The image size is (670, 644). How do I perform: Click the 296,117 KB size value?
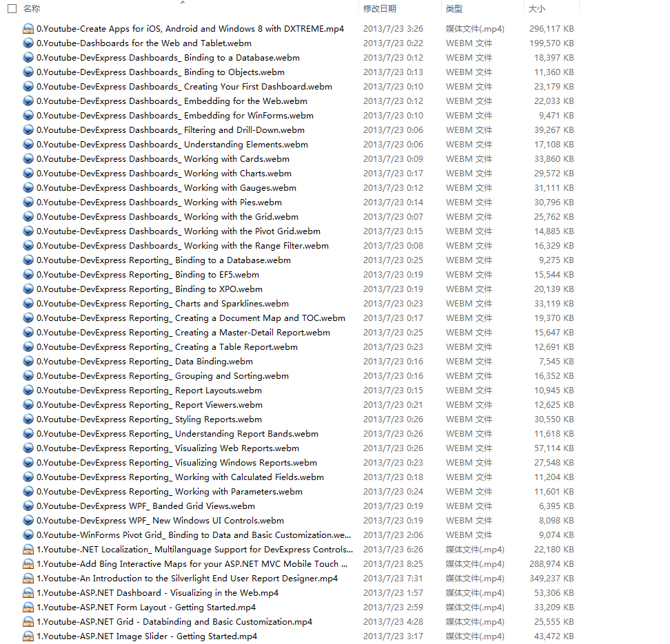pyautogui.click(x=551, y=29)
